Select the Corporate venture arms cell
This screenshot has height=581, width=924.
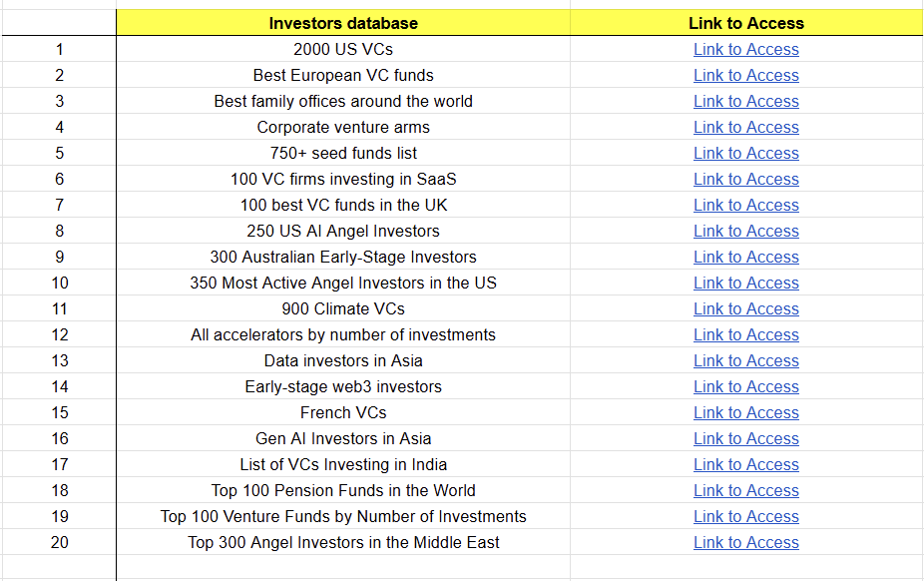(343, 127)
